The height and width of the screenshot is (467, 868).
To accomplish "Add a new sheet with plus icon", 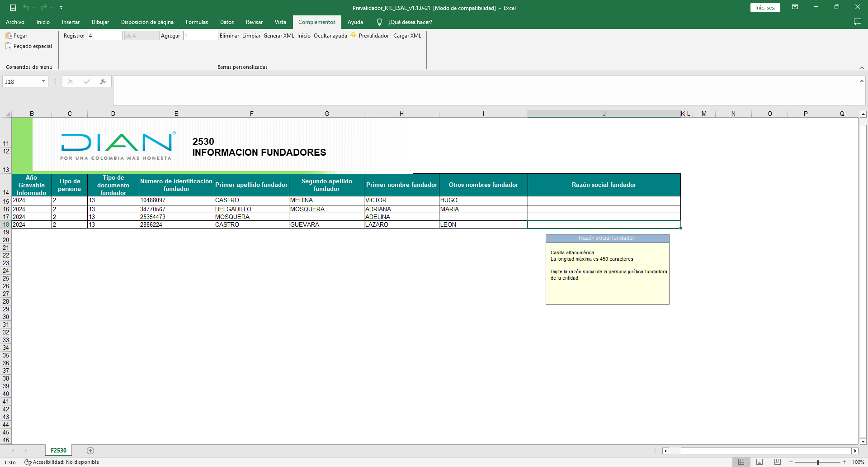I will click(90, 450).
